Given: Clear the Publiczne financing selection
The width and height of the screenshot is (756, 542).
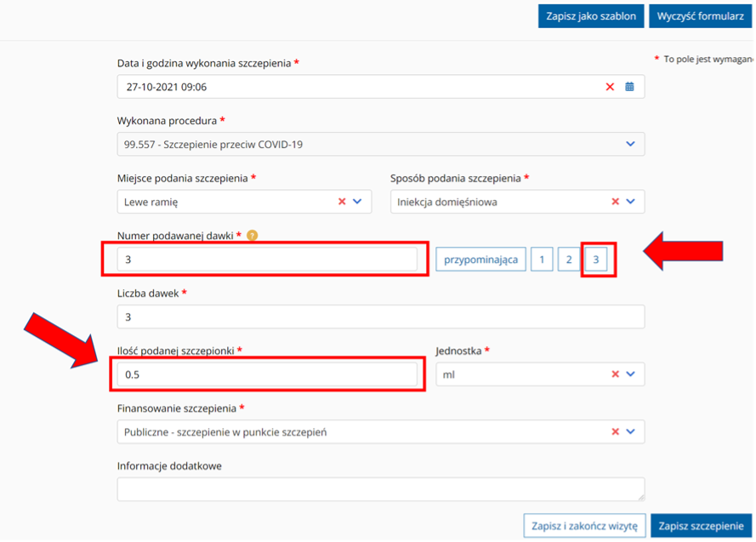Looking at the screenshot, I should click(x=615, y=431).
